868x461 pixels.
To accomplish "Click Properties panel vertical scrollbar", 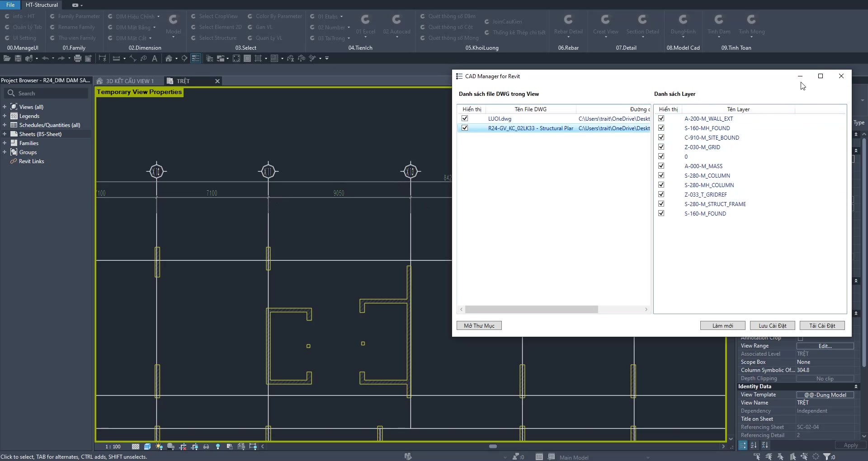I will pos(864,253).
